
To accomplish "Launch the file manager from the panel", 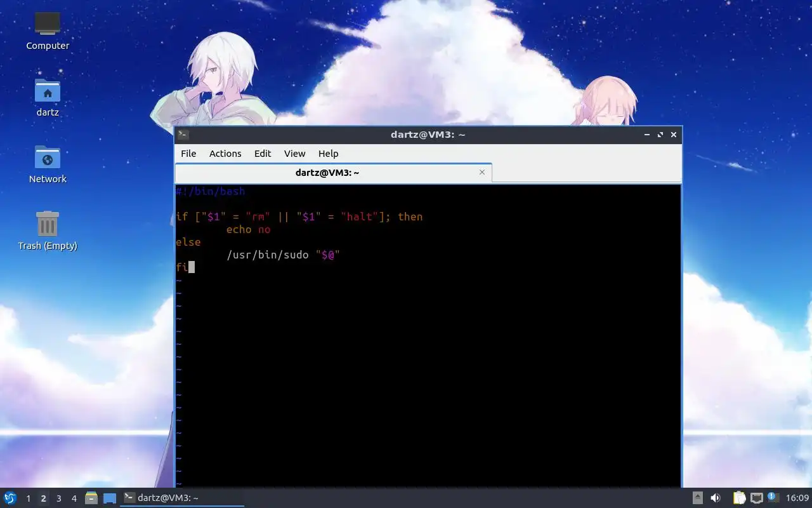I will pyautogui.click(x=91, y=498).
